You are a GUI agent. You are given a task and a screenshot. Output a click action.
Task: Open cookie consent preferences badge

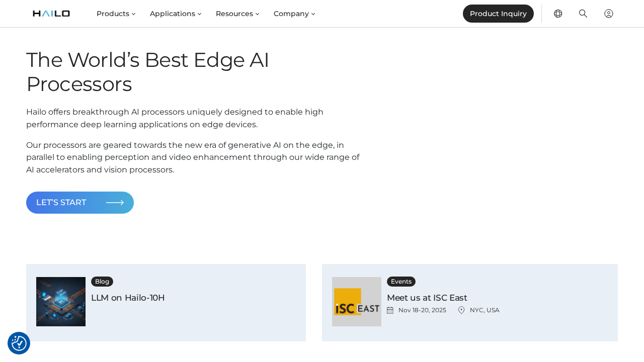tap(19, 343)
